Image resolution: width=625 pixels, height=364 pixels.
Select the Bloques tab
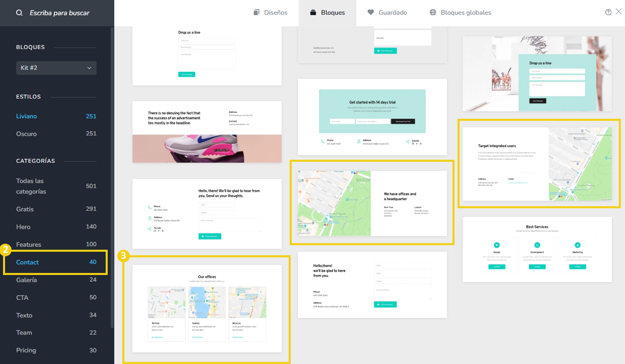[x=327, y=13]
